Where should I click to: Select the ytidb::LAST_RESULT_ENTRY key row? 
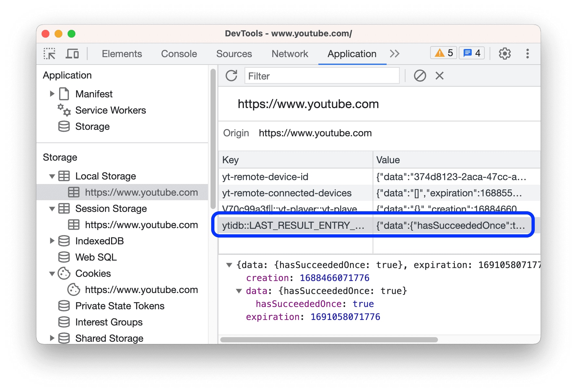(x=295, y=225)
